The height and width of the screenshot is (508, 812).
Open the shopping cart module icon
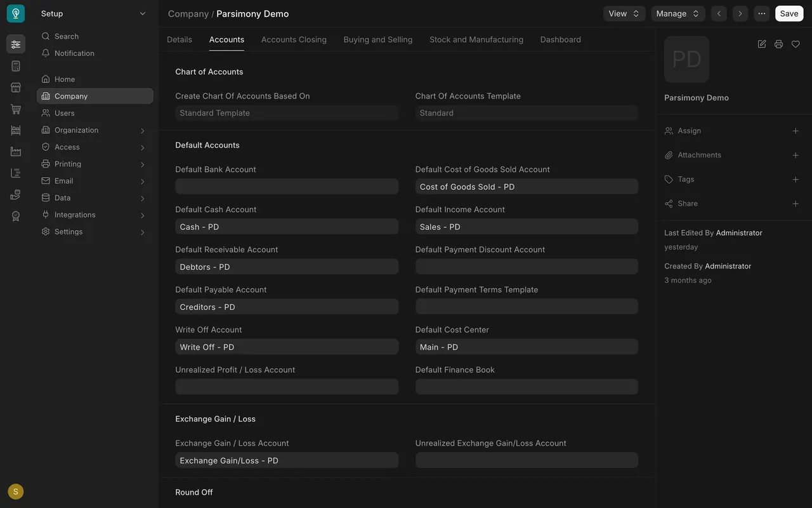tap(16, 109)
